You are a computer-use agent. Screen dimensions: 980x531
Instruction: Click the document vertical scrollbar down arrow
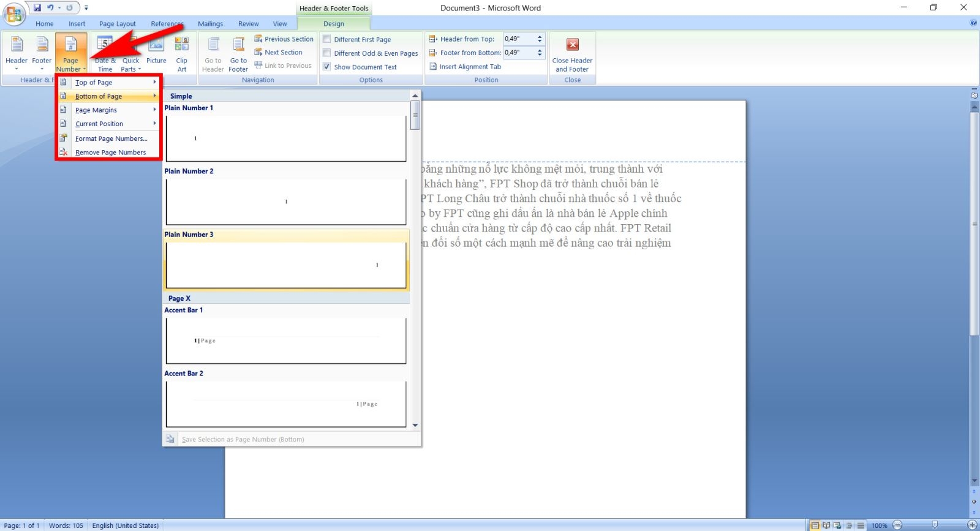tap(974, 481)
